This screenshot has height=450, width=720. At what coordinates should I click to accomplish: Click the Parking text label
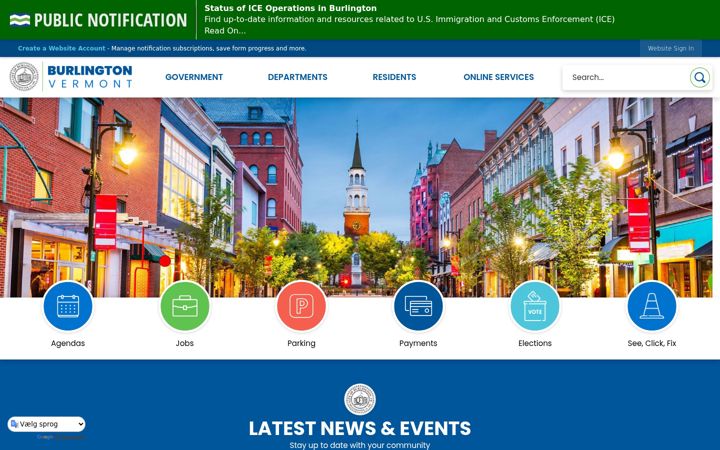click(x=301, y=343)
